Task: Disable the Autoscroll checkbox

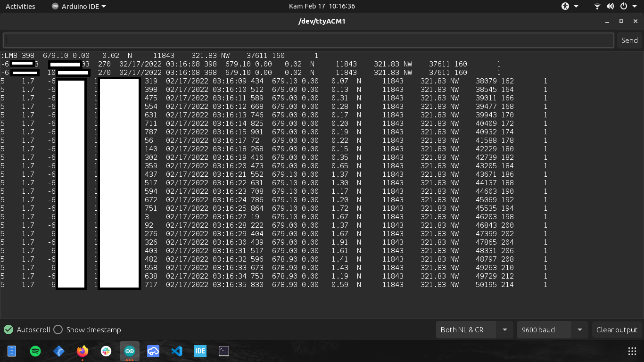Action: tap(8, 330)
